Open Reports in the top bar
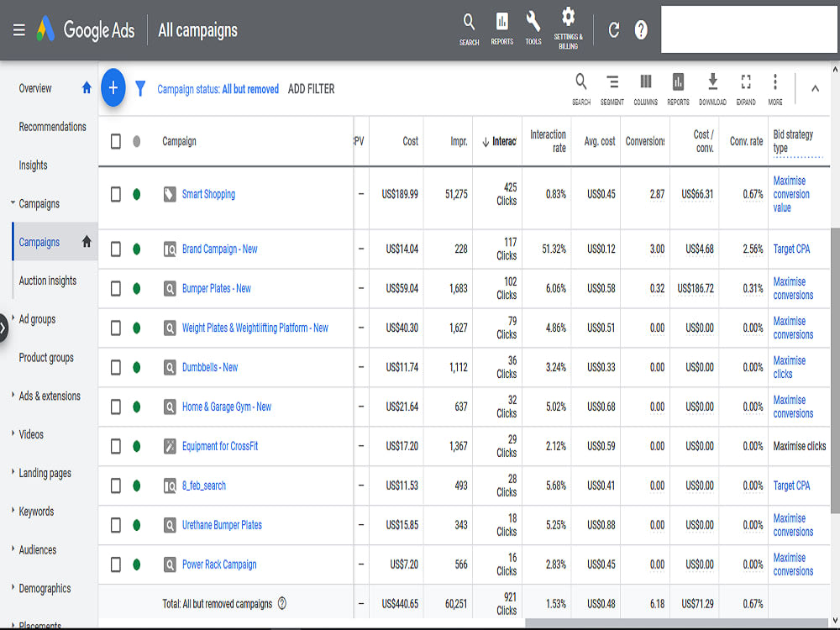This screenshot has width=840, height=630. click(x=502, y=30)
